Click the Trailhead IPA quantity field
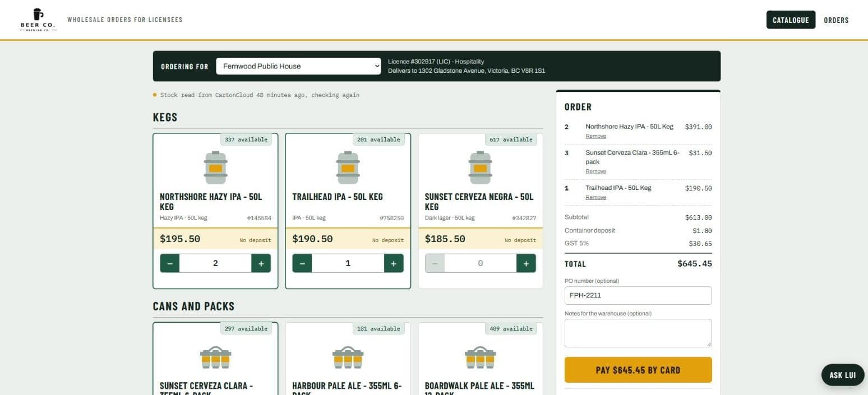Screen dimensions: 868x395 348,263
